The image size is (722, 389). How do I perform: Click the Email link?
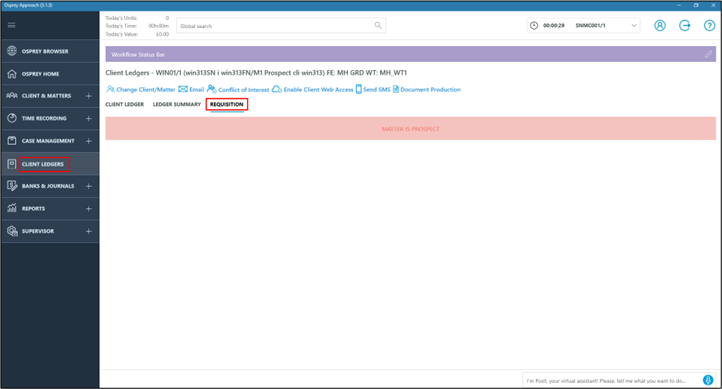pyautogui.click(x=197, y=90)
